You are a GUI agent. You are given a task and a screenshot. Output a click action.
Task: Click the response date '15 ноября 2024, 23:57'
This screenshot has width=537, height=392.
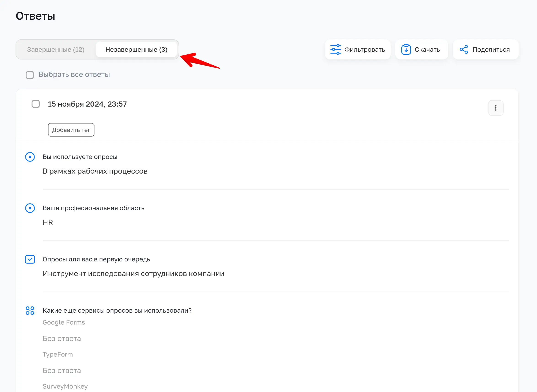click(87, 104)
